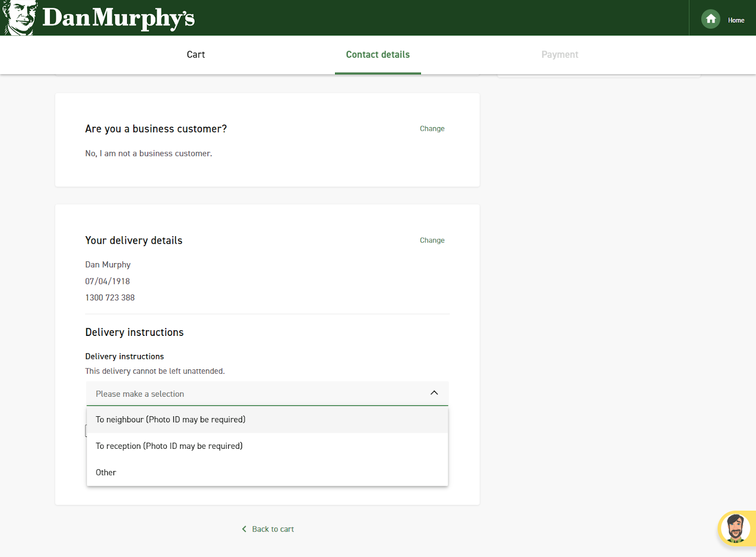Click the Dan Murphy's wordmark in header
Viewport: 756px width, 557px height.
pos(118,18)
